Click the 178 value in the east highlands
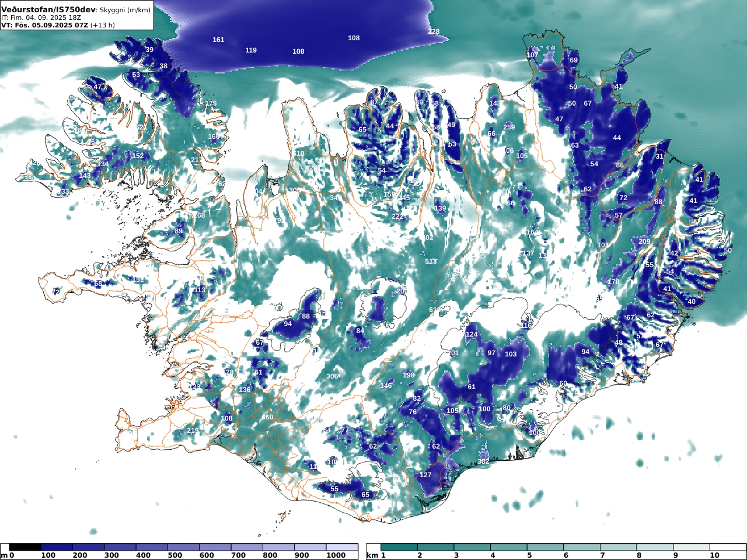Image resolution: width=747 pixels, height=560 pixels. 613,282
